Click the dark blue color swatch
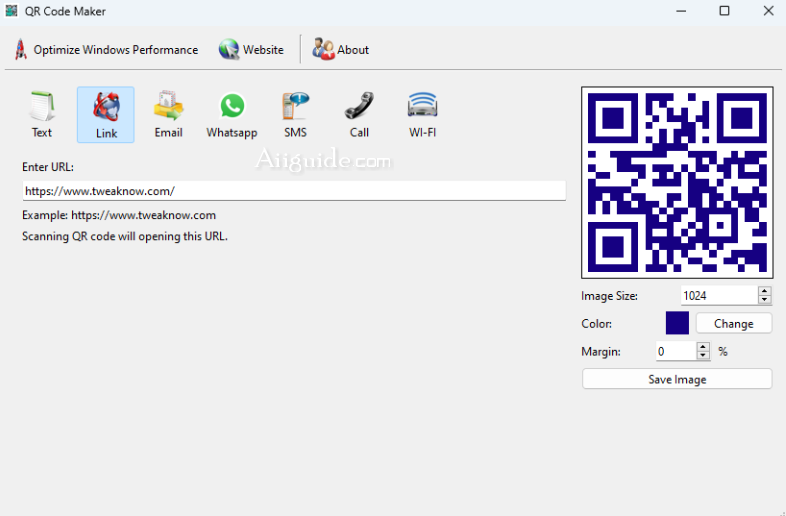This screenshot has height=516, width=786. 677,323
